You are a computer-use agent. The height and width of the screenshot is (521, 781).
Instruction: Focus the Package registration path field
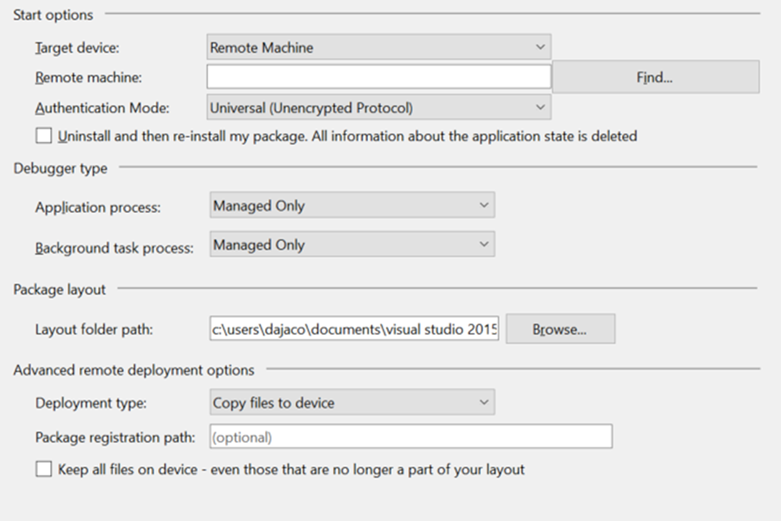point(410,437)
